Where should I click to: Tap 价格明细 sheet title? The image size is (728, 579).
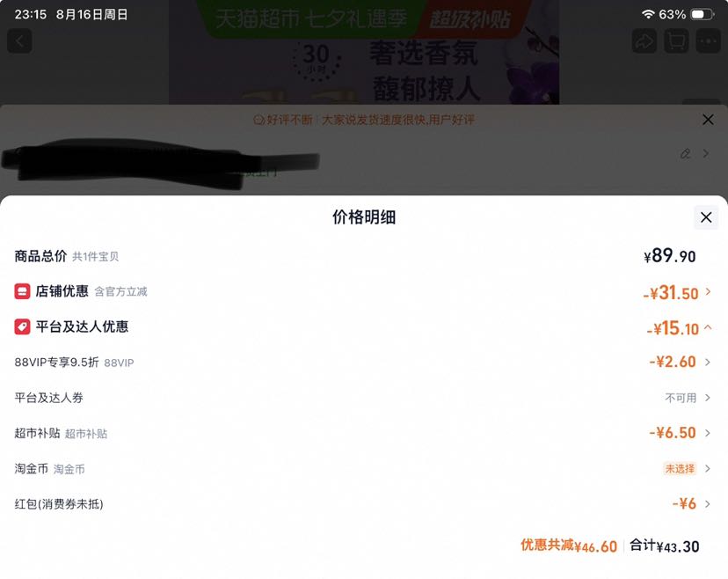pyautogui.click(x=364, y=217)
